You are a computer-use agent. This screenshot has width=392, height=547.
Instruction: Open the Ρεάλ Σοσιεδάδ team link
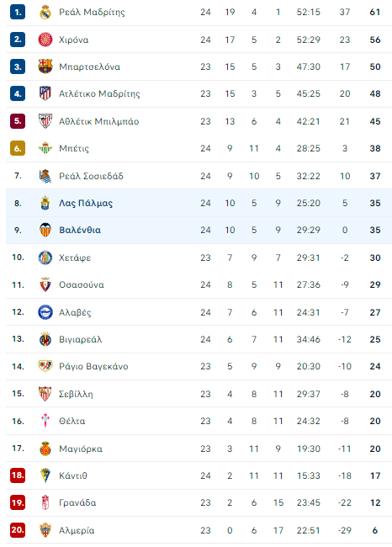(x=91, y=176)
